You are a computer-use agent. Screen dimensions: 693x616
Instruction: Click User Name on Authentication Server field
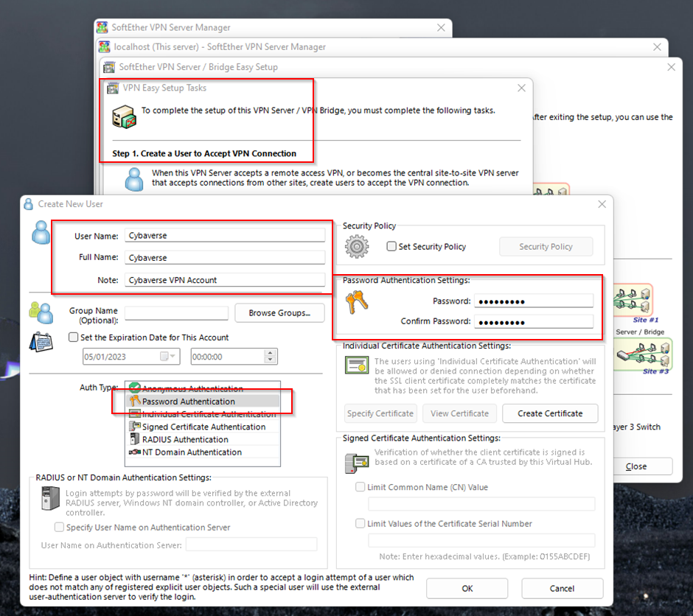coord(251,545)
